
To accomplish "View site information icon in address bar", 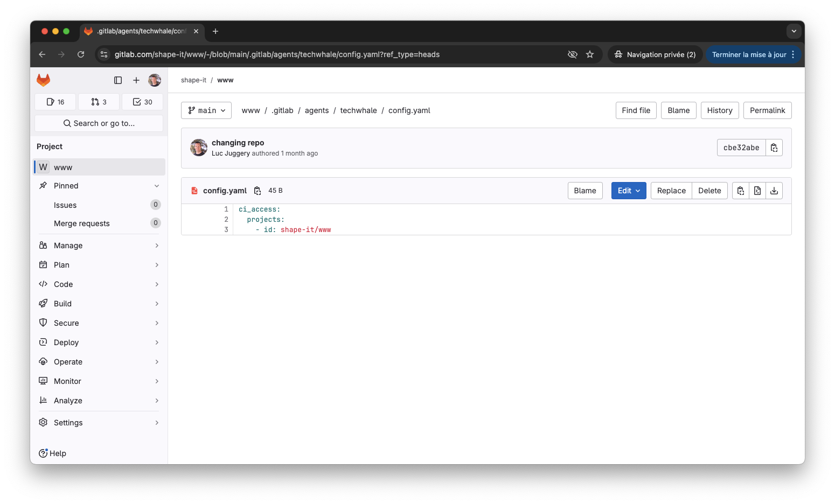I will coord(105,54).
